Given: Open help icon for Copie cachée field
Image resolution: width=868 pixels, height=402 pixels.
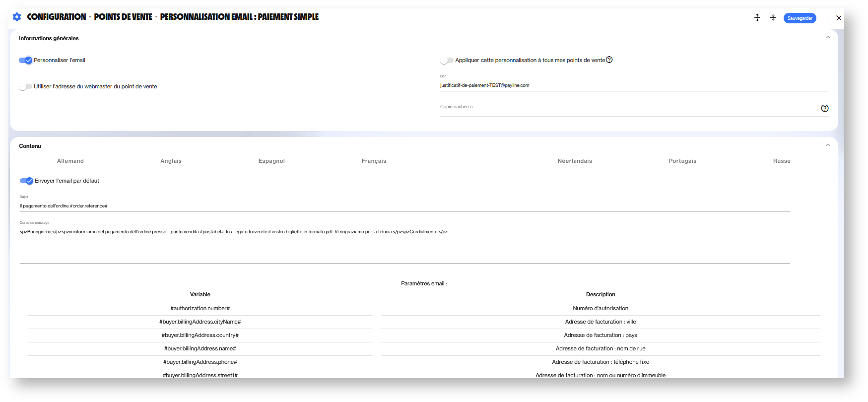Looking at the screenshot, I should coord(824,108).
